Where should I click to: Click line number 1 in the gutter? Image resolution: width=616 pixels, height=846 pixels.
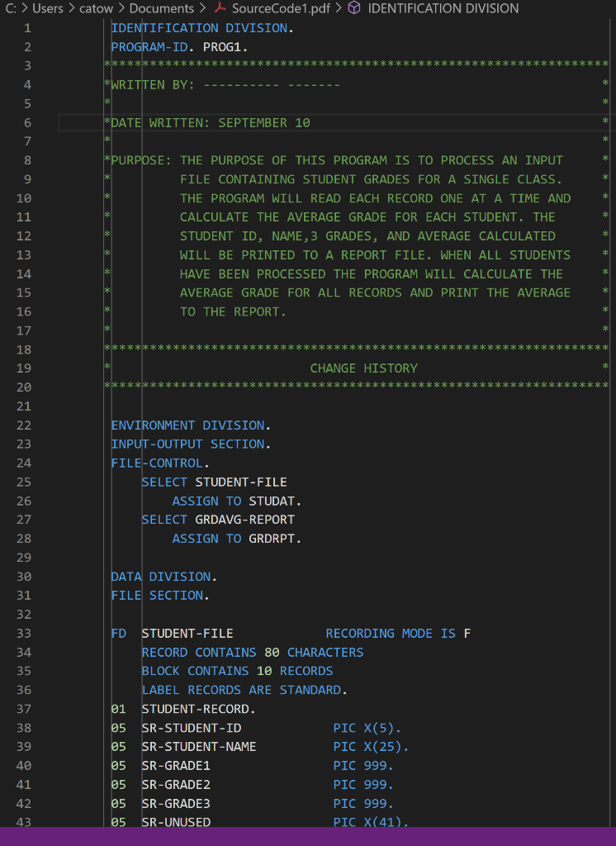[x=27, y=28]
